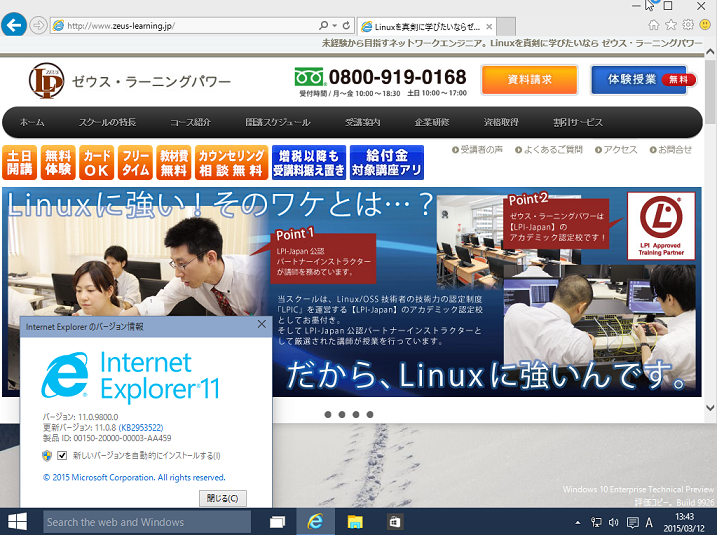Open Task View on the taskbar

(277, 522)
